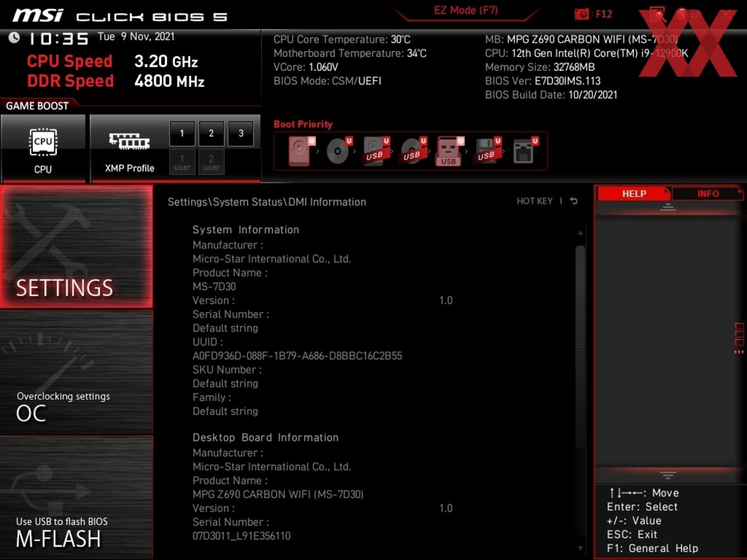Select XMP user profile 1
The height and width of the screenshot is (560, 747).
click(x=182, y=163)
